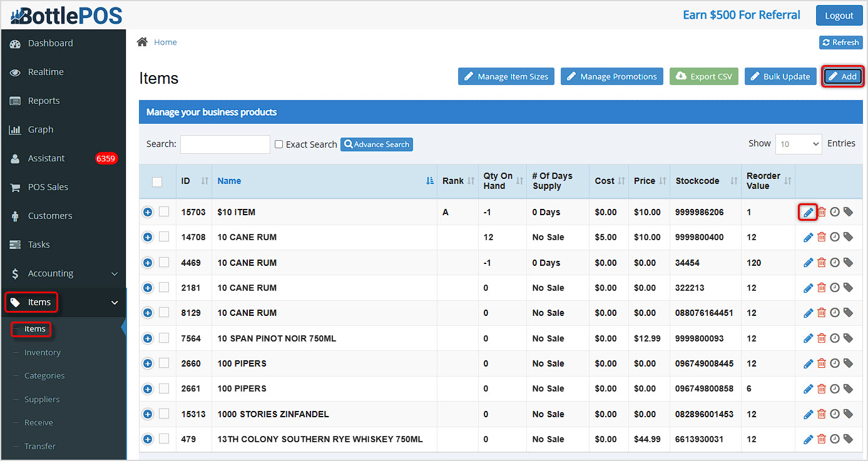Click the tag icon for 1000 STORIES ZINFANDEL
Image resolution: width=868 pixels, height=461 pixels.
click(x=849, y=413)
